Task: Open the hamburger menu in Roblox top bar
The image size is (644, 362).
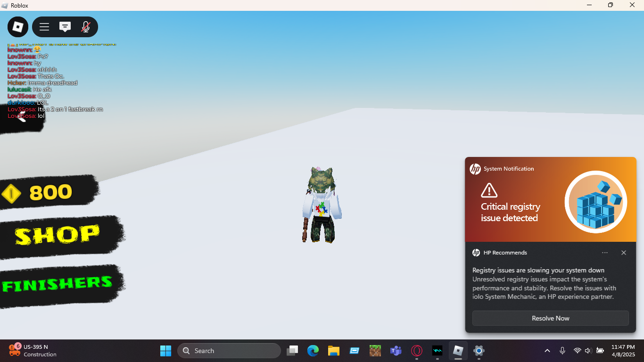Action: click(44, 27)
